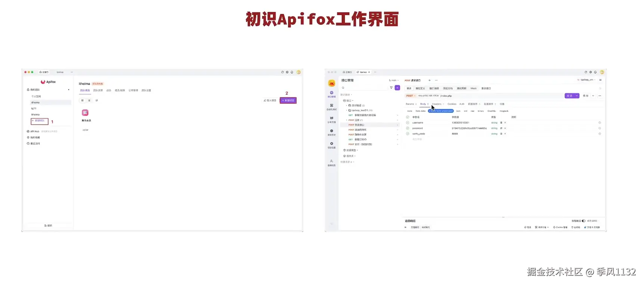The image size is (644, 285).
Task: Click the sort icon in left window
Action: coord(96,100)
